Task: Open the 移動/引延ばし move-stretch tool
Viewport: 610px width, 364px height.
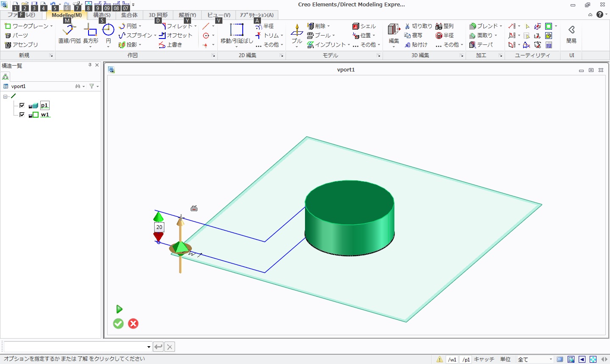Action: pos(237,34)
